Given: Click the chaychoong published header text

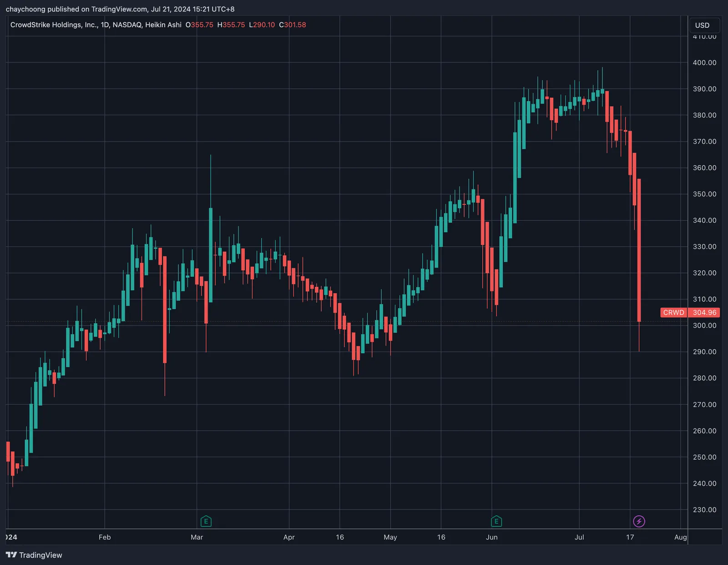Looking at the screenshot, I should coord(120,9).
